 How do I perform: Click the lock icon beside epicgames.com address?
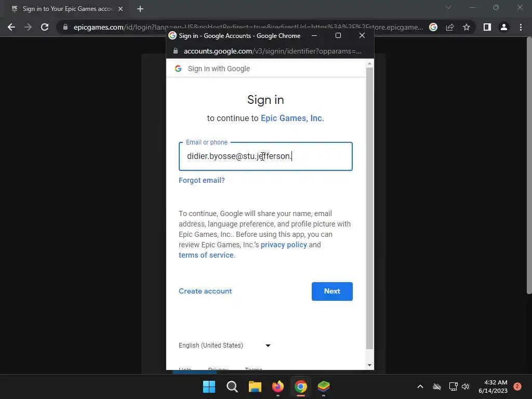click(x=65, y=27)
